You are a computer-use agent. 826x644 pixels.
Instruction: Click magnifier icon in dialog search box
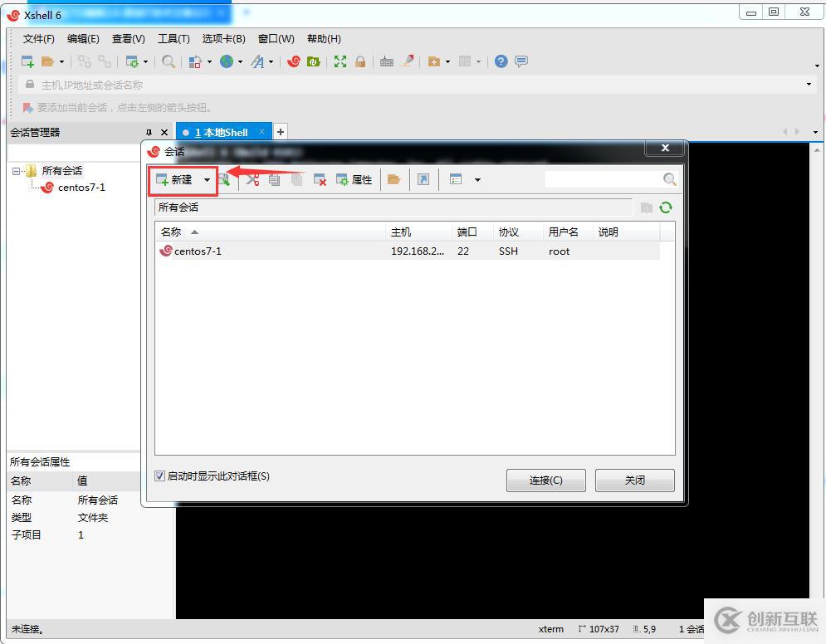[669, 179]
